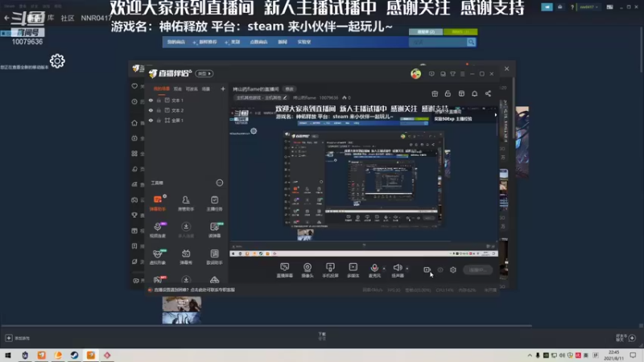Open the 视频连麦 tool
This screenshot has height=362, width=644.
point(158,230)
